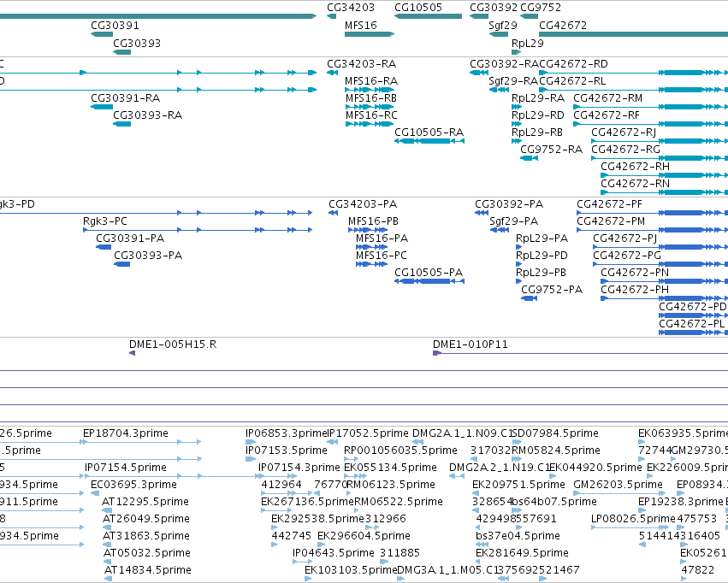Select the EP18704.3prime EST label
The image size is (728, 583).
coord(126,433)
